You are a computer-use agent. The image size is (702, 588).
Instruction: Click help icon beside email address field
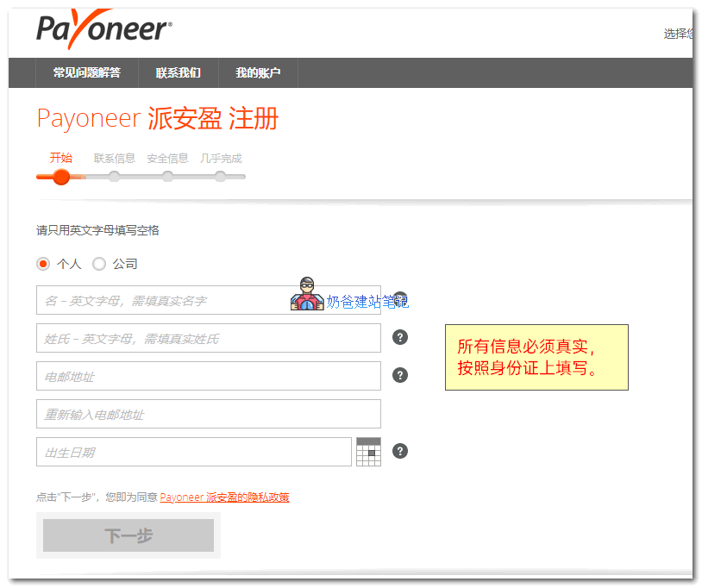tap(399, 375)
